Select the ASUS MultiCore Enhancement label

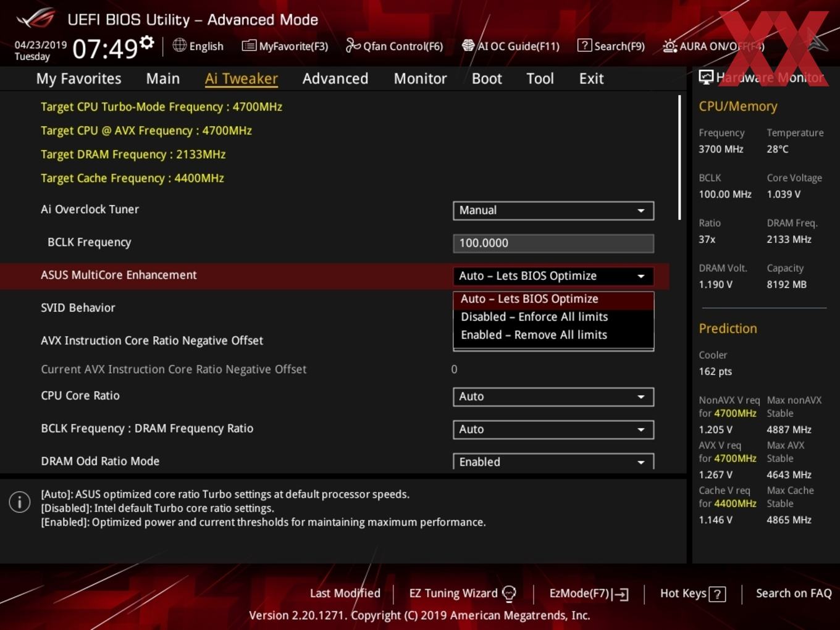[x=119, y=275]
